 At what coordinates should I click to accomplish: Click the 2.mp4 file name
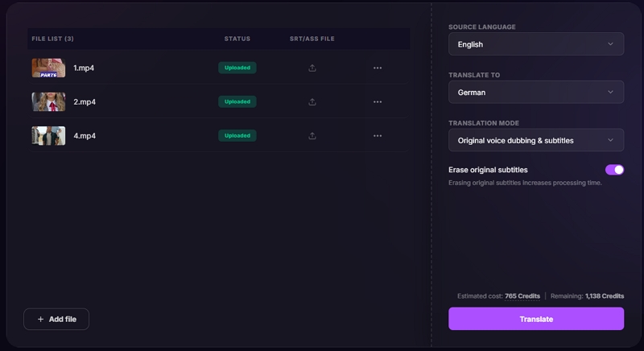coord(85,101)
